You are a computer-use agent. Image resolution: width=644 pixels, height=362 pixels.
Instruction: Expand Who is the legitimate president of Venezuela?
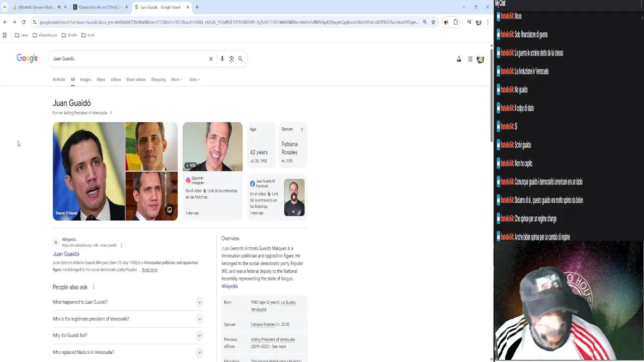[x=128, y=319]
